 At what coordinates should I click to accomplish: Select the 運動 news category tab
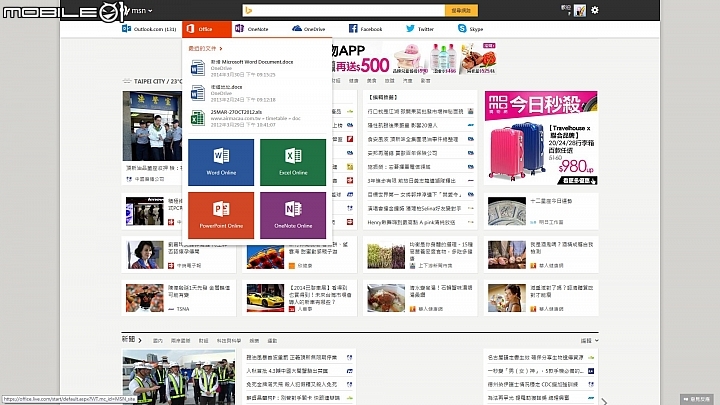point(272,341)
